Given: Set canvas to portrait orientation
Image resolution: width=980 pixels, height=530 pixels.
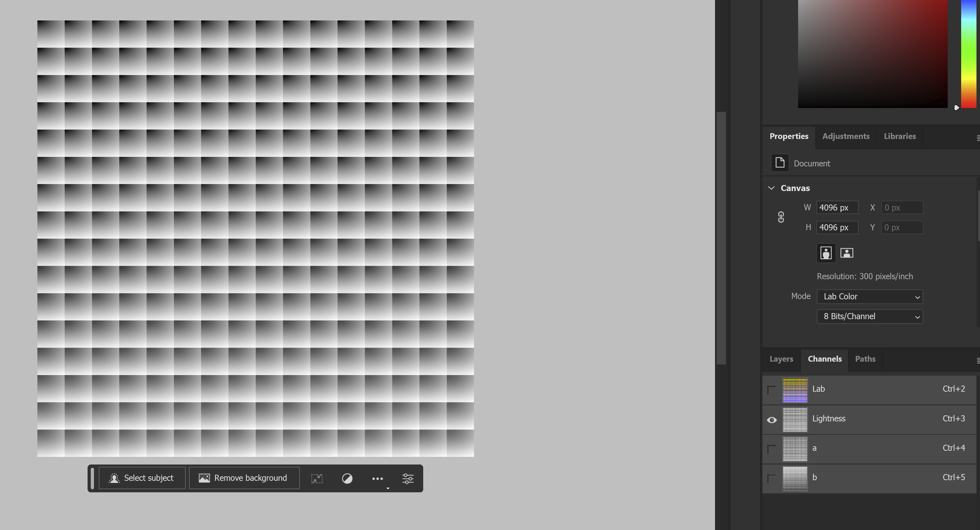Looking at the screenshot, I should (x=826, y=253).
